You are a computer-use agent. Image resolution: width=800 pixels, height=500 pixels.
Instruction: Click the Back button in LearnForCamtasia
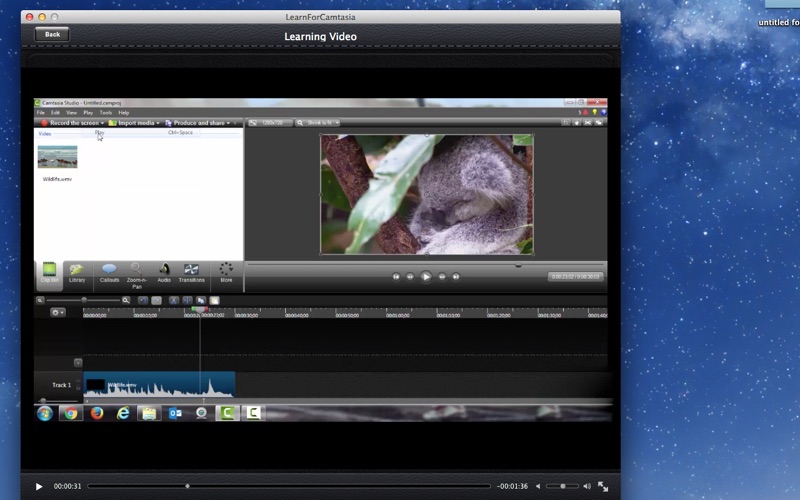(52, 34)
